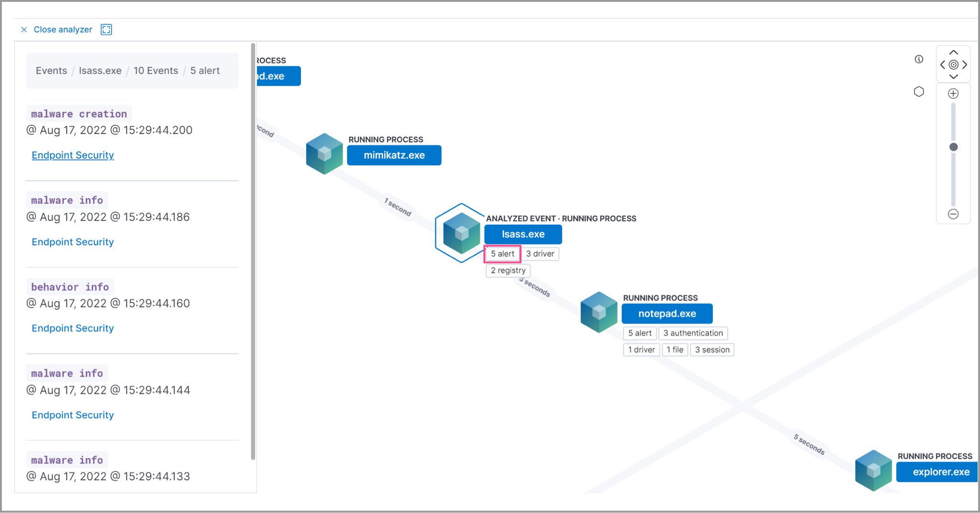Zoom in using the plus icon
Viewport: 980px width, 513px height.
953,93
